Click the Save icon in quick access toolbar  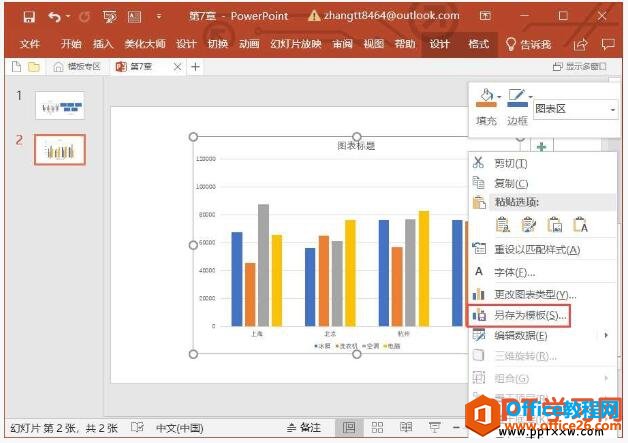29,17
